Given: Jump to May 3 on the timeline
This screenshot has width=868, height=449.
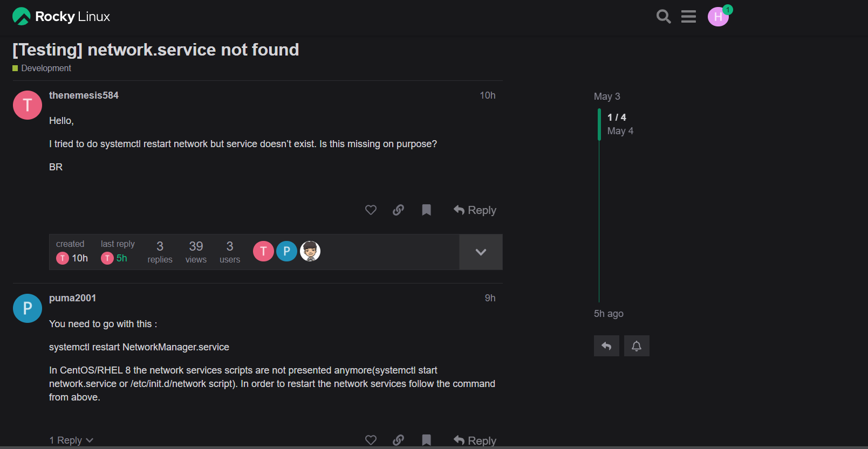Looking at the screenshot, I should coord(607,96).
